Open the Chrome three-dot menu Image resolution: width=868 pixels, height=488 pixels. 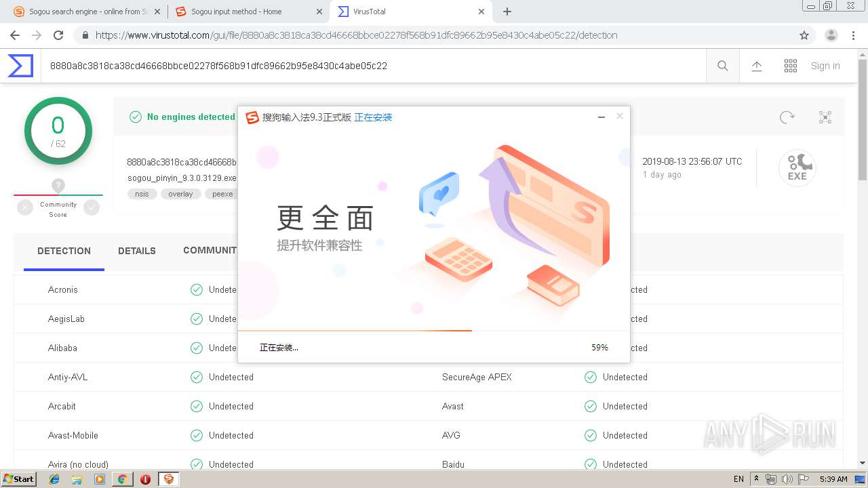[853, 35]
